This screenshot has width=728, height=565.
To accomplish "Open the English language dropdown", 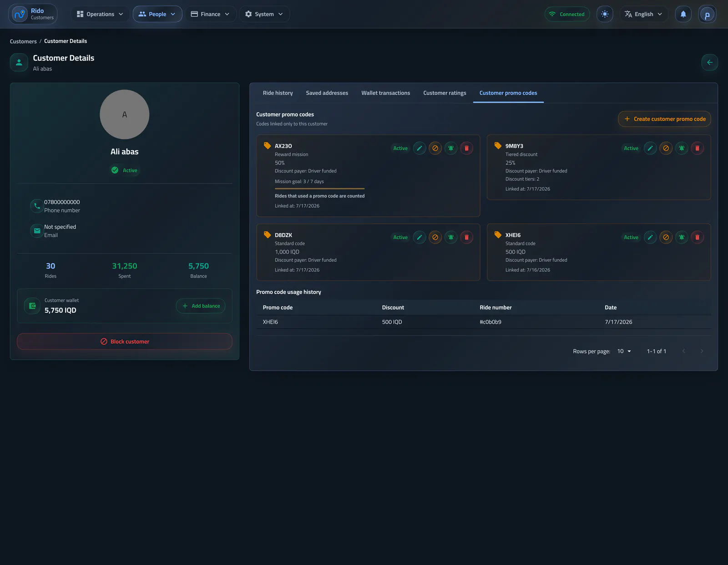I will [643, 14].
